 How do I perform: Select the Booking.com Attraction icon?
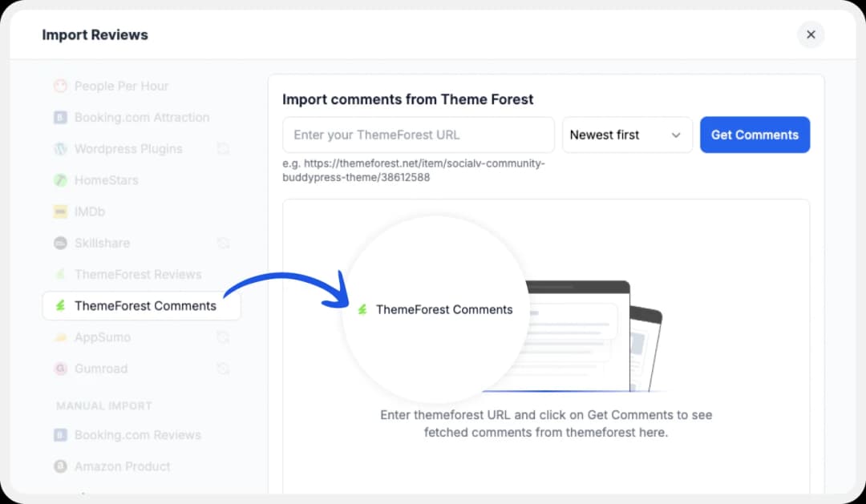61,117
